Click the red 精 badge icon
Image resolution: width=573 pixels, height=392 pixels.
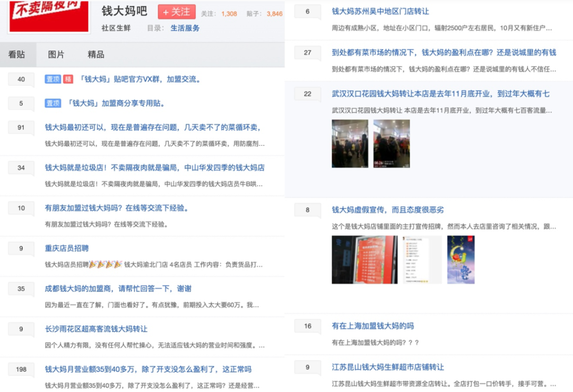coord(68,79)
